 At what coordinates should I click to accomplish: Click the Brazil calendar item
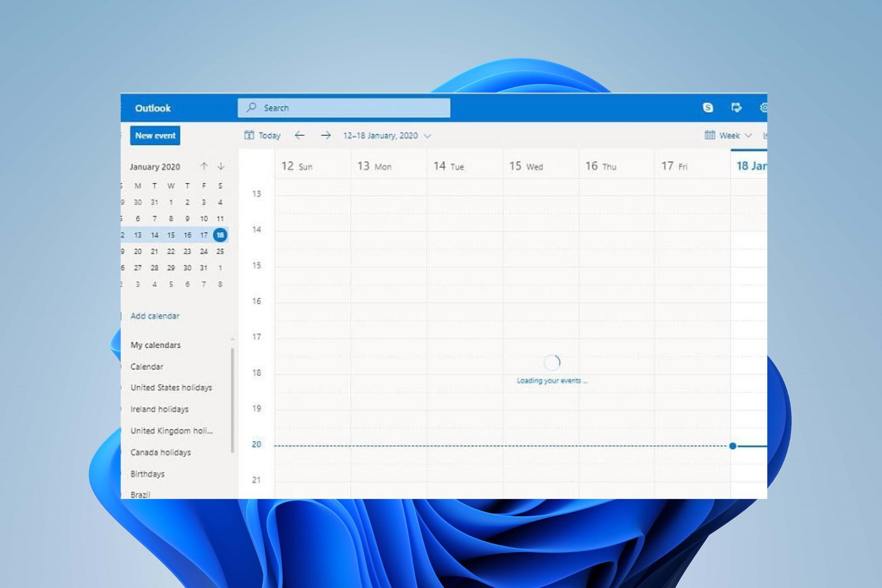tap(141, 494)
